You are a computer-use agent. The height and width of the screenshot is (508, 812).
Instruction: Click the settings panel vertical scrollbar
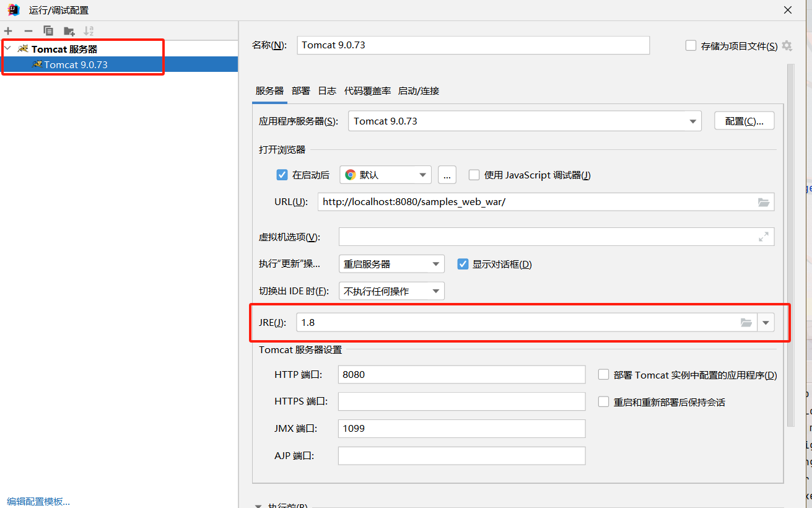coord(790,245)
